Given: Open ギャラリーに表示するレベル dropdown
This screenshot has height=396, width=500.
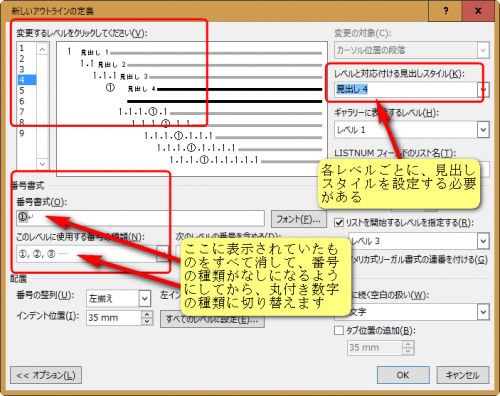Looking at the screenshot, I should 483,130.
